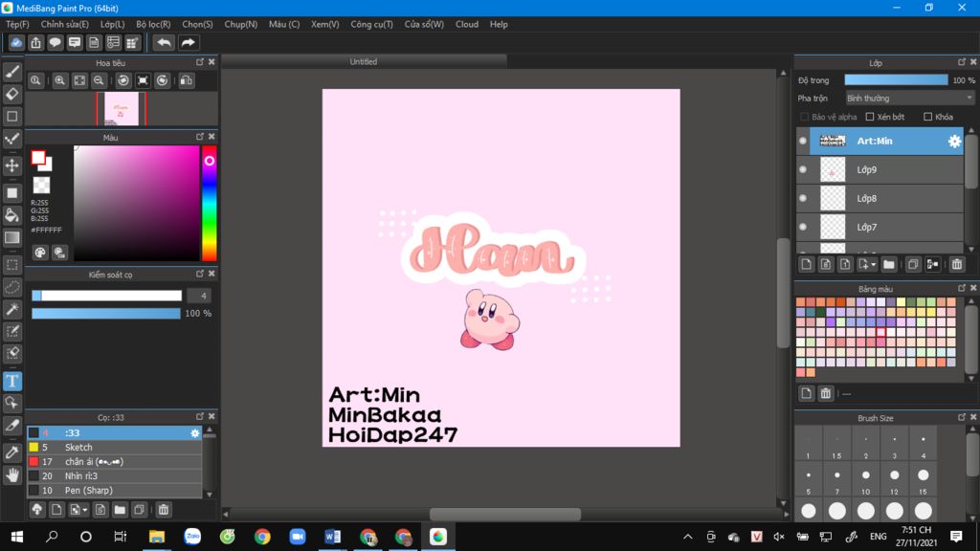Screen dimensions: 980x551
Task: Adjust the brush opacity 100% slider
Action: point(106,313)
